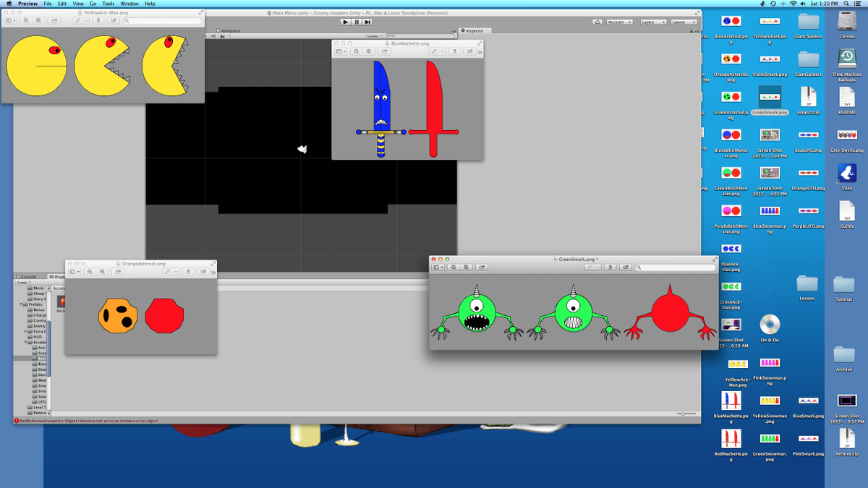Open the Tools menu in menu bar

click(x=108, y=4)
